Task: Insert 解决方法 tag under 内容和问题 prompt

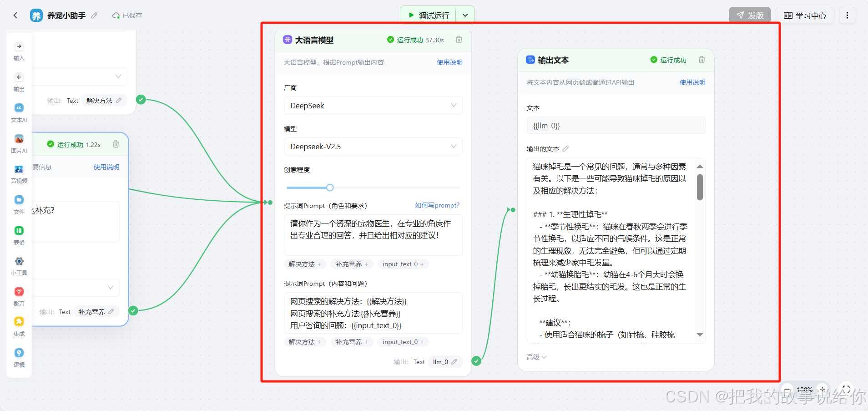Action: 305,342
